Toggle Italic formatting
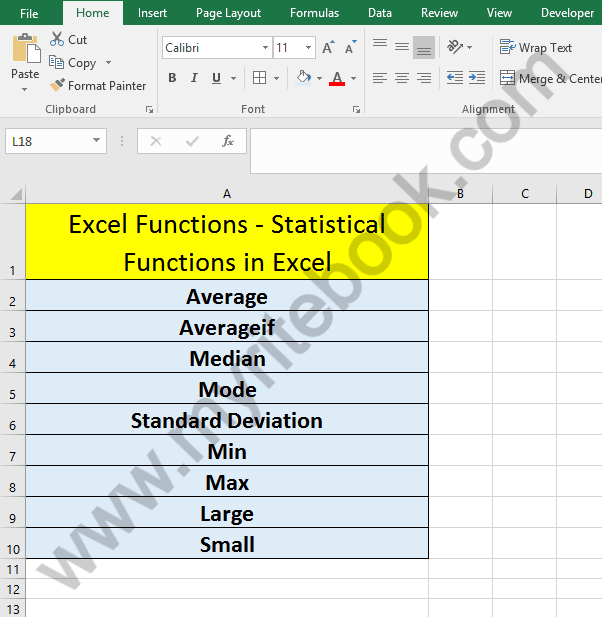602x617 pixels. (x=194, y=78)
